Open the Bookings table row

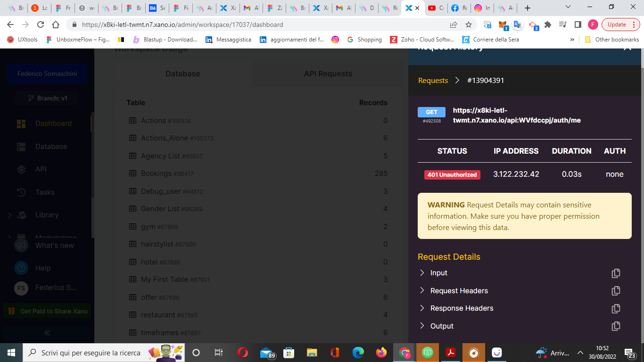coord(258,173)
